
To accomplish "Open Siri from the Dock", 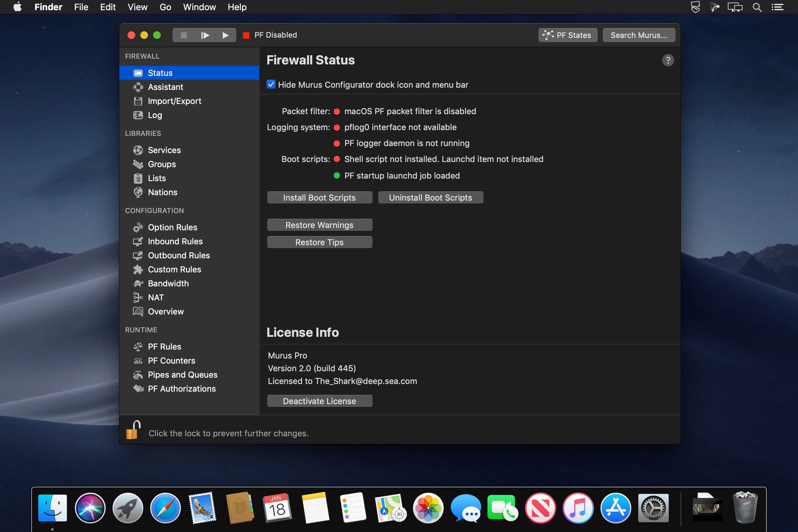I will (x=90, y=508).
